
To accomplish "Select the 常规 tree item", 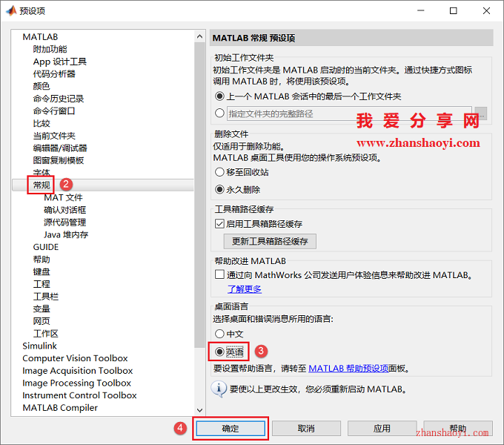I will coord(42,185).
